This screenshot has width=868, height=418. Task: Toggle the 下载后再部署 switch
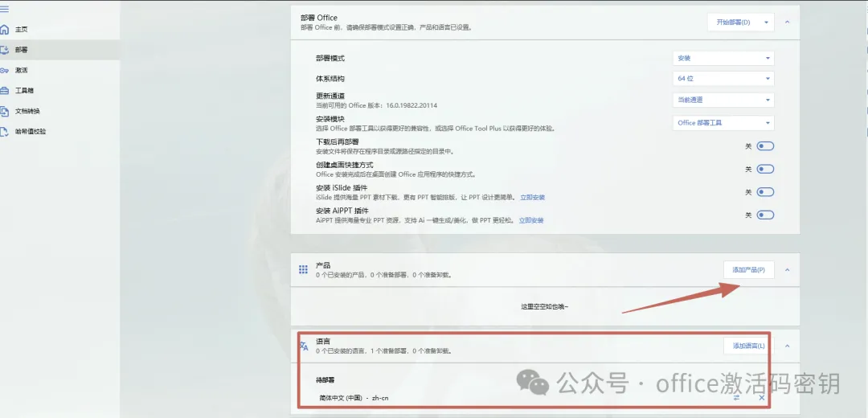(765, 146)
